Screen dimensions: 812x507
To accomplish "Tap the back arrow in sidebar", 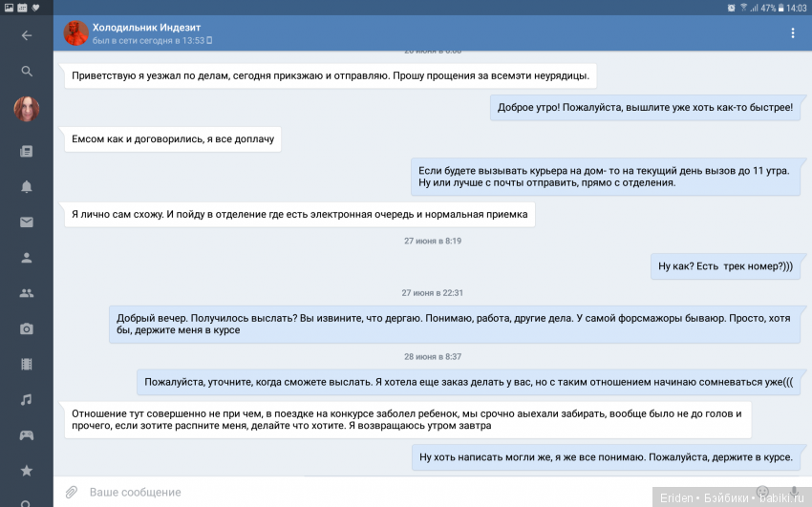I will tap(26, 35).
